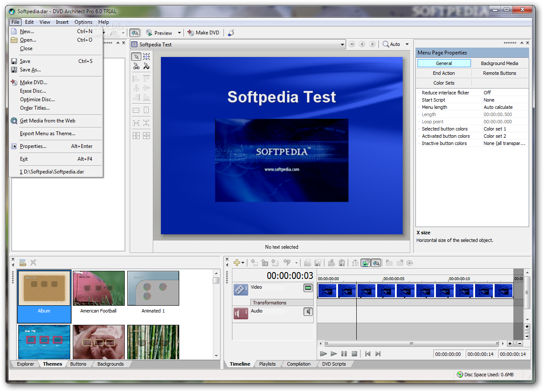The height and width of the screenshot is (392, 544).
Task: Click the Play button in timeline transport
Action: (334, 354)
